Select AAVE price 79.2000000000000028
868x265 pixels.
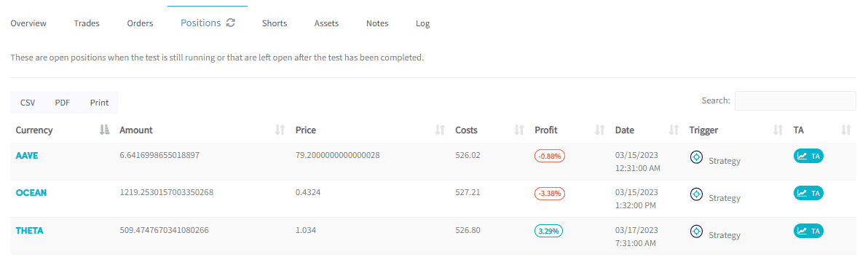point(338,156)
